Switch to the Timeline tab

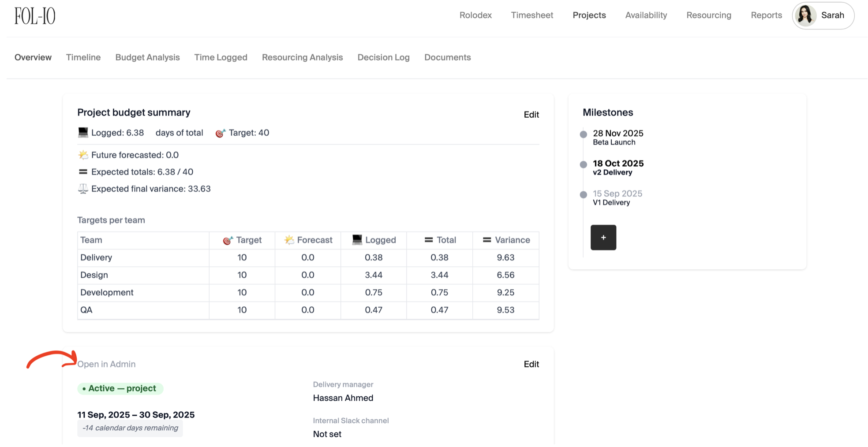83,57
